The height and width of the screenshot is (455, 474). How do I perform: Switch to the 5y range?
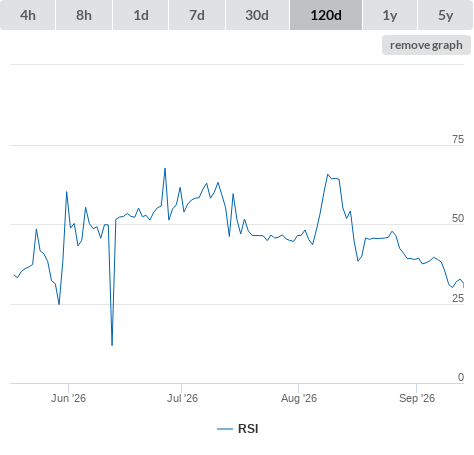tap(445, 15)
